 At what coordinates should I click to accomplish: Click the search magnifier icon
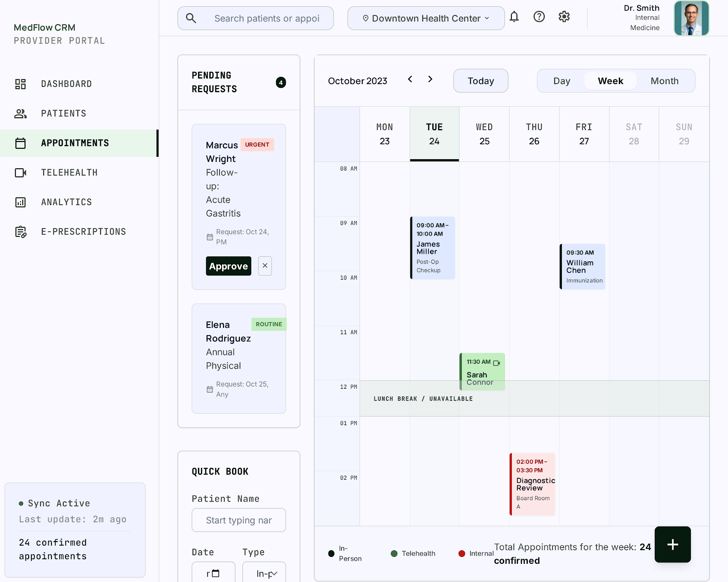191,18
